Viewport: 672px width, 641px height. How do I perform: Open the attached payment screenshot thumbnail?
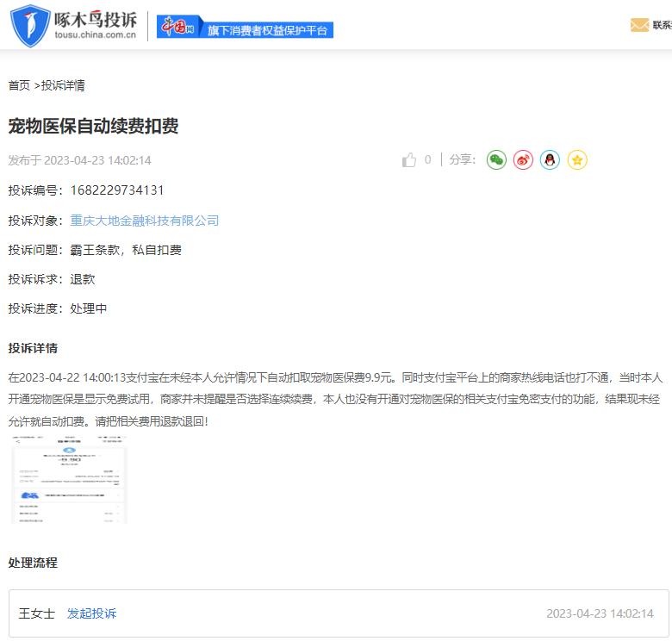point(69,480)
